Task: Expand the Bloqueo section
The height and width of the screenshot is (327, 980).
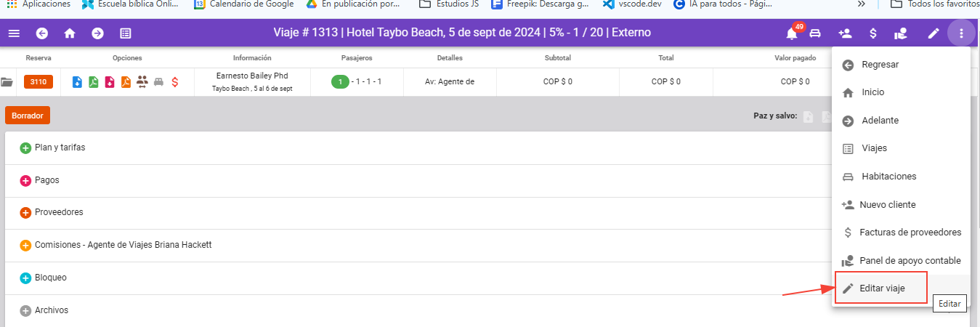Action: (x=25, y=278)
